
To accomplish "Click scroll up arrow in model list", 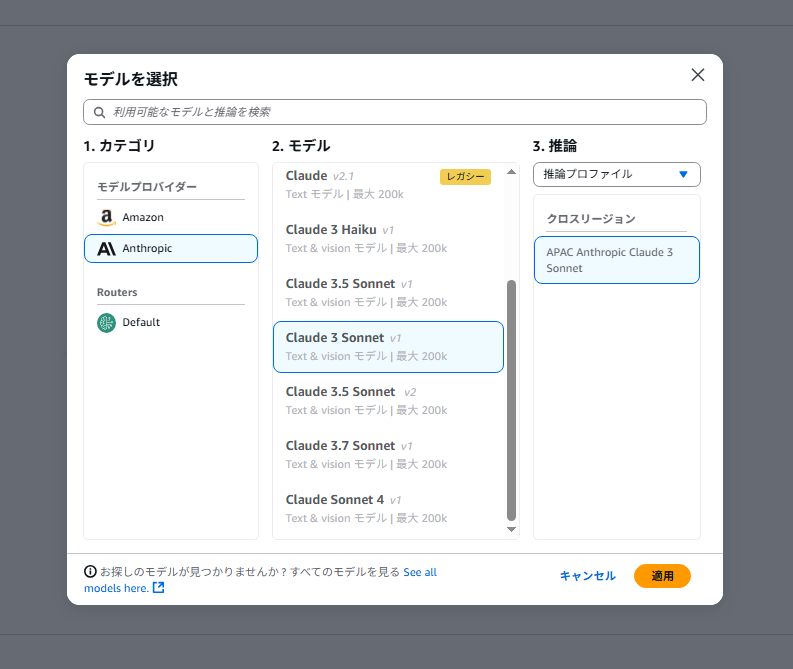I will click(511, 172).
